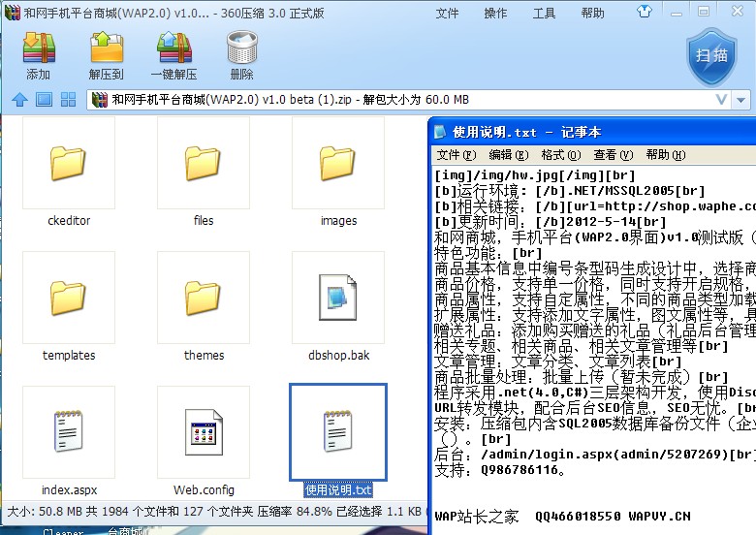Go up one level with blue arrow

coord(19,100)
